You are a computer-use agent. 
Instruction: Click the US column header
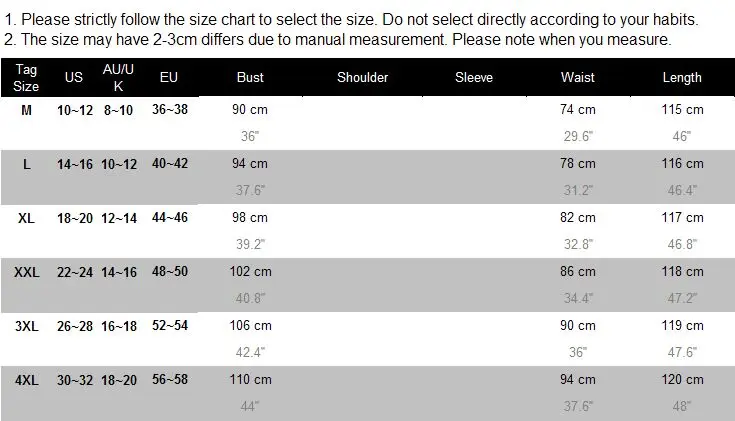(74, 77)
